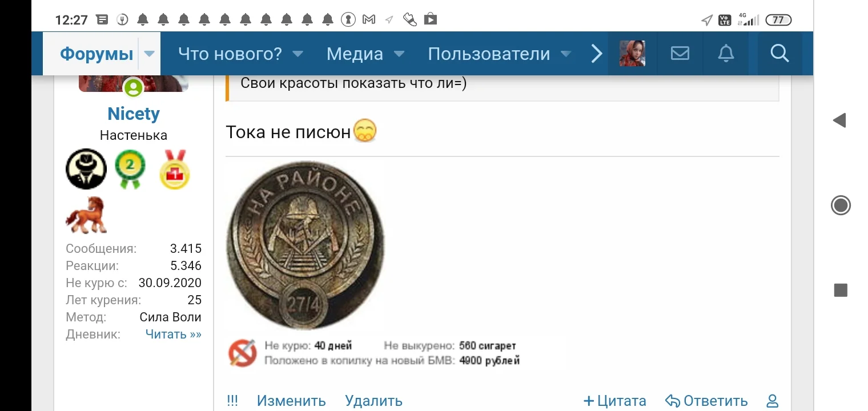This screenshot has height=411, width=868.
Task: Tap the user profile icon beside Ответить
Action: pos(772,401)
